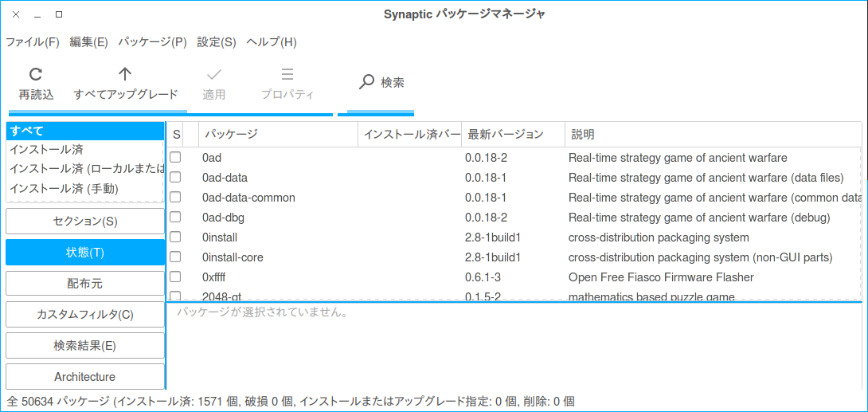Select the 状態(T) filter button
The image size is (868, 412).
coord(85,253)
